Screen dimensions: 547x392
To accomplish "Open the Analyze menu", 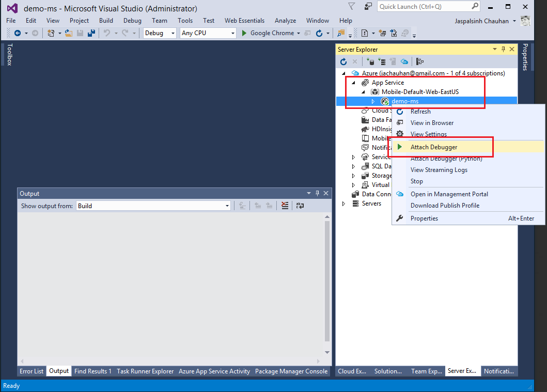I will (x=285, y=21).
